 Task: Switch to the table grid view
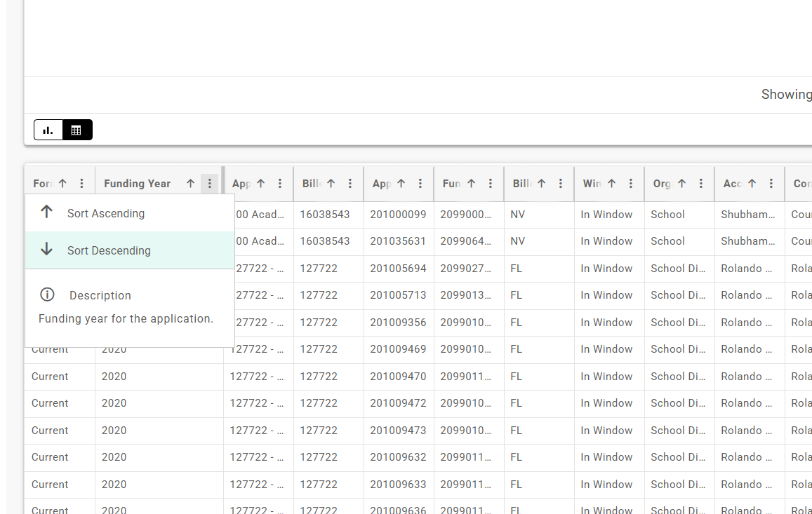pos(77,130)
